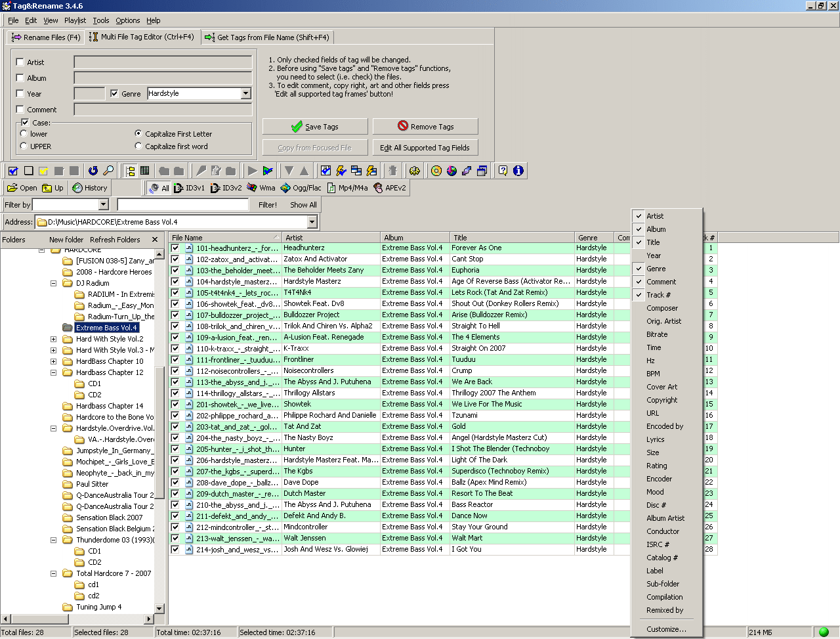Click the Remove Tags button
The image size is (840, 639).
click(x=425, y=127)
